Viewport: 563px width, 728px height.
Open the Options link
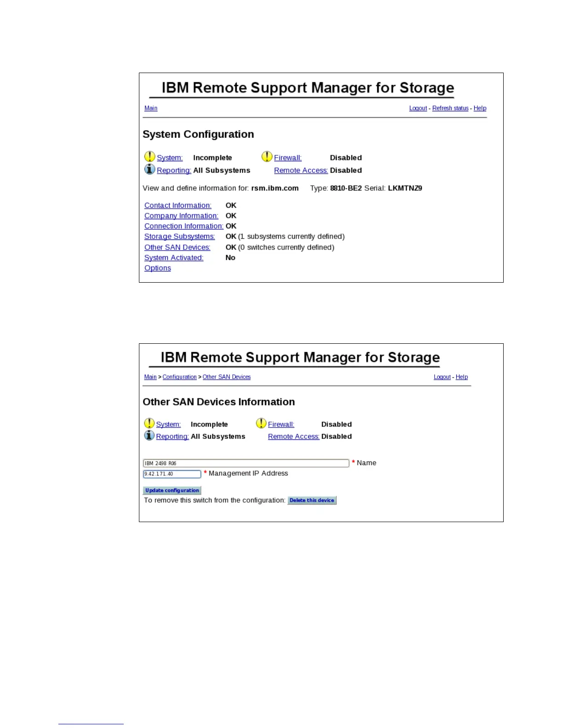[158, 268]
